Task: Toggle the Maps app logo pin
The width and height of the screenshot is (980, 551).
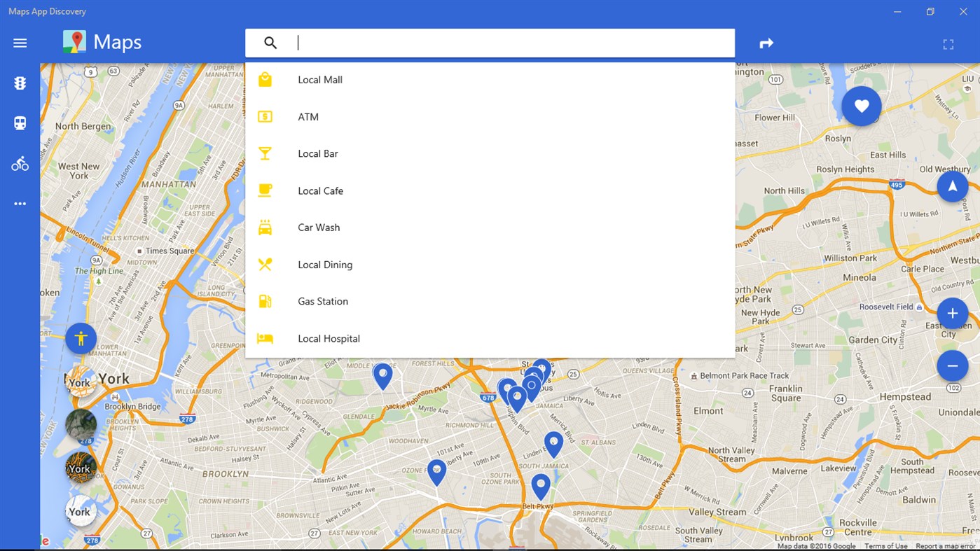Action: point(74,42)
